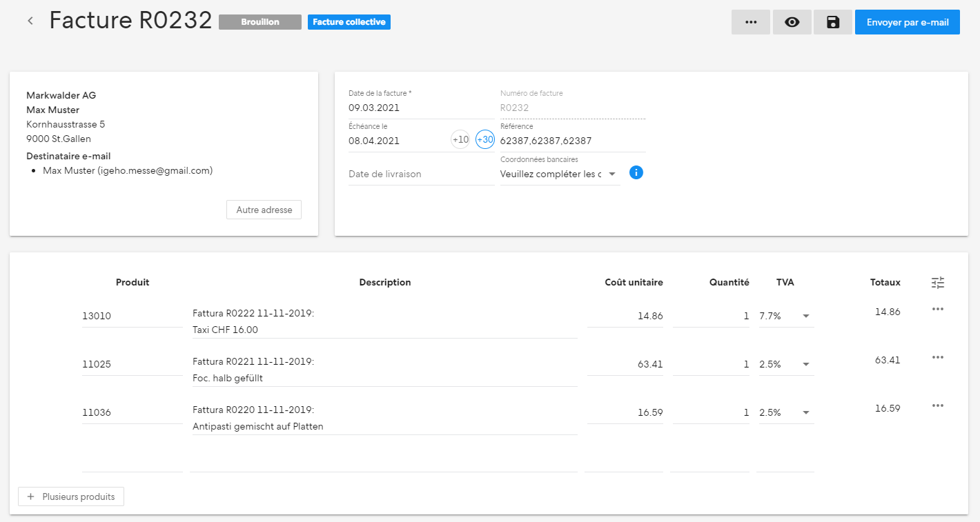The image size is (980, 522).
Task: Open row options for product 11025
Action: tap(937, 357)
